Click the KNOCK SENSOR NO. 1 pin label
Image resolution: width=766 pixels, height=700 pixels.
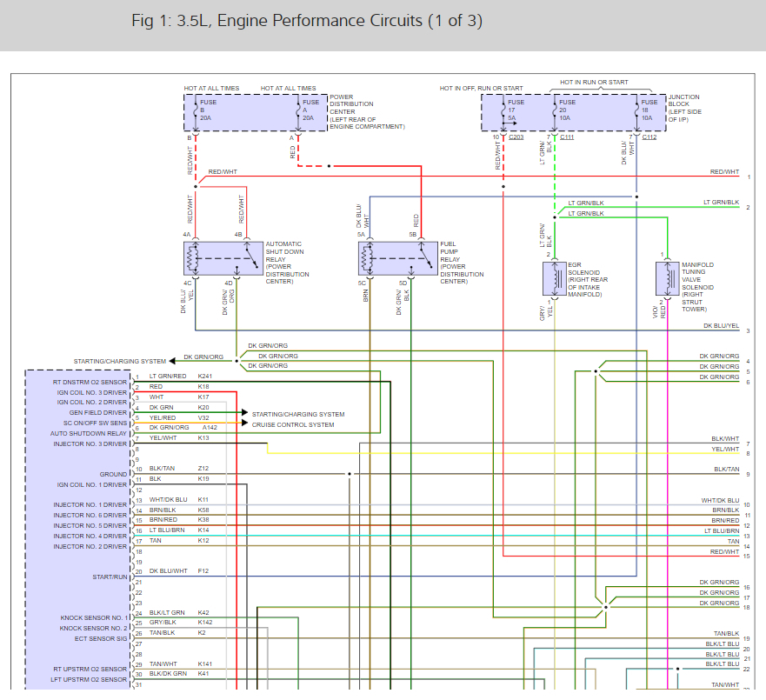pyautogui.click(x=94, y=617)
